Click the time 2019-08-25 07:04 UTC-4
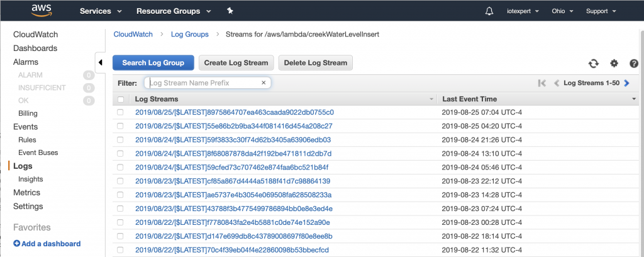 click(x=481, y=112)
